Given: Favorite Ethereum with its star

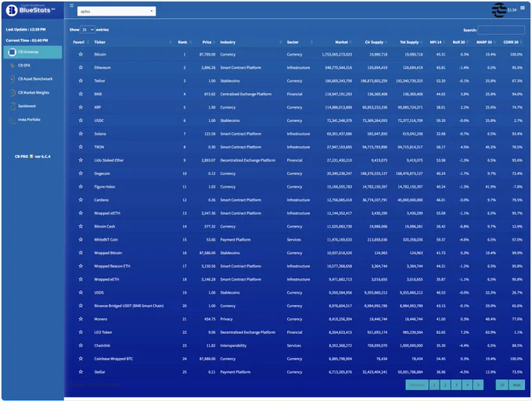Looking at the screenshot, I should pyautogui.click(x=81, y=67).
